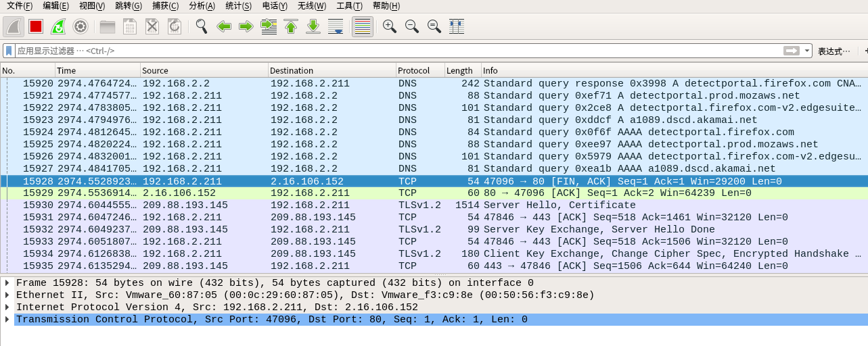
Task: Select packet 15920 DNS query response
Action: (x=434, y=84)
